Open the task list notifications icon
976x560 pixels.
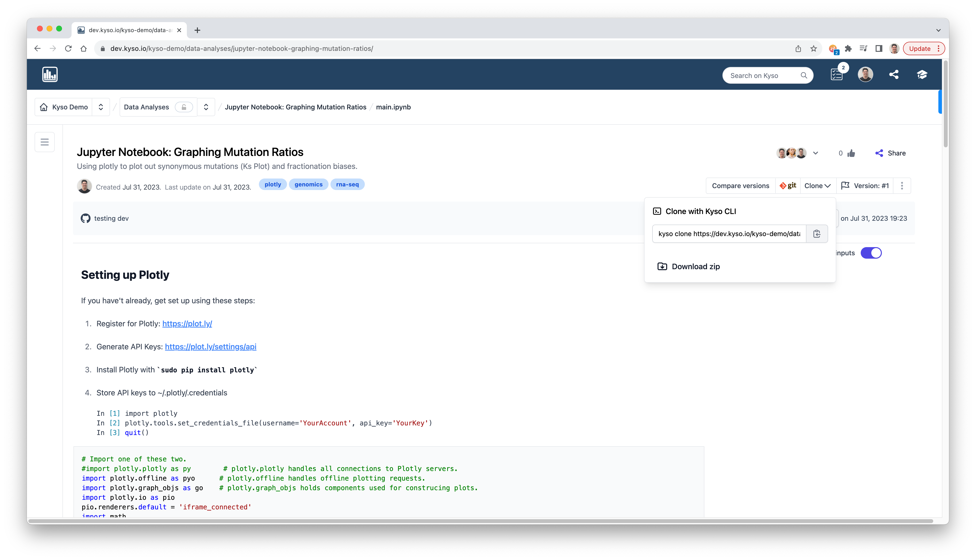click(x=836, y=75)
